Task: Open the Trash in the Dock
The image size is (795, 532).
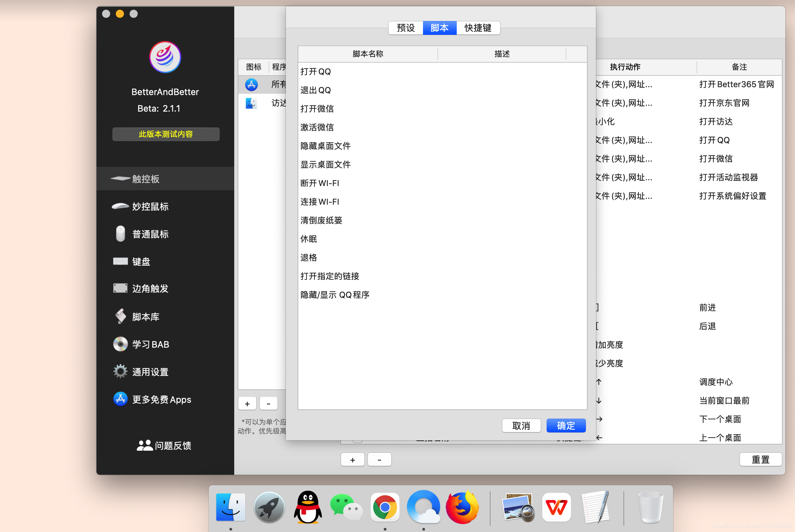Action: pos(651,507)
